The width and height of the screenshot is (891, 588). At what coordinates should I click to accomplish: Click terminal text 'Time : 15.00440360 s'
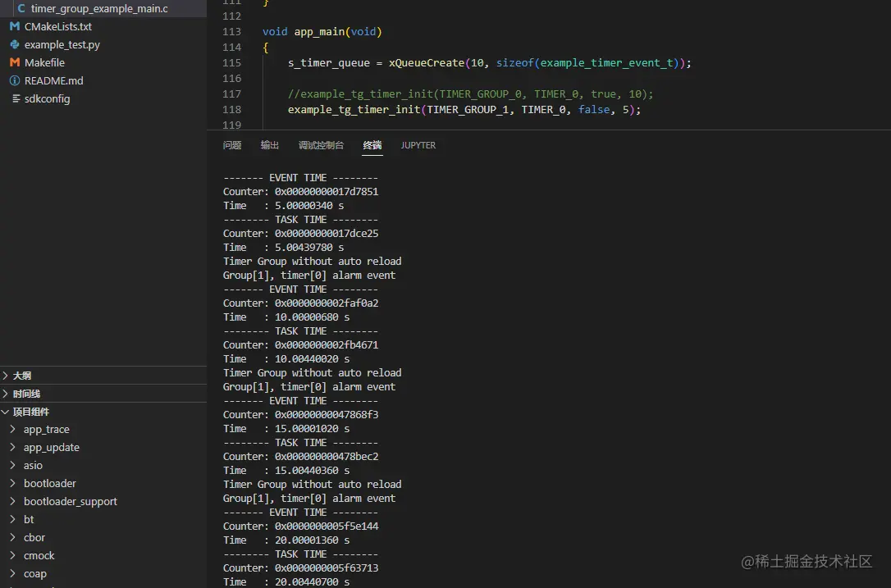point(286,471)
